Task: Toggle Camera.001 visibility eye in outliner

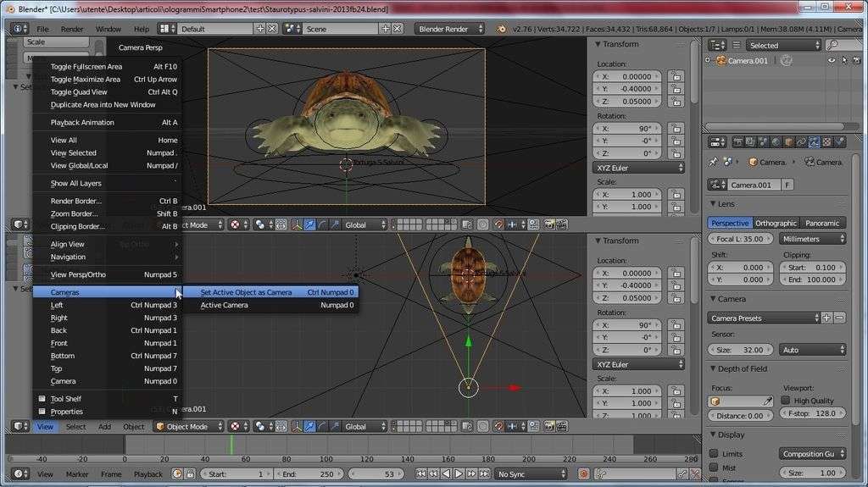Action: pyautogui.click(x=832, y=61)
